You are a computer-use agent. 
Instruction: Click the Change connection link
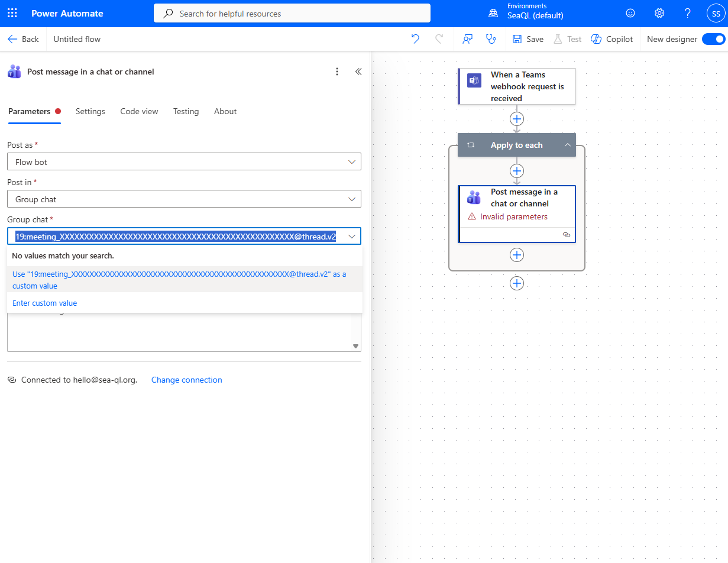click(186, 380)
